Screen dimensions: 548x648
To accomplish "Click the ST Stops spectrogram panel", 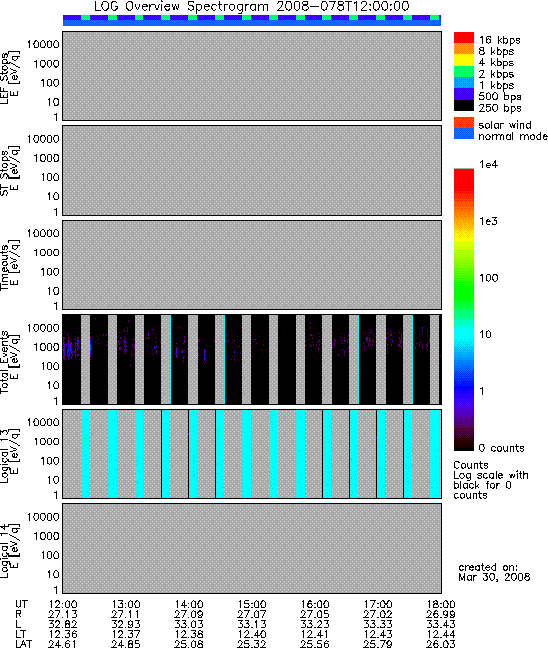I will [252, 170].
